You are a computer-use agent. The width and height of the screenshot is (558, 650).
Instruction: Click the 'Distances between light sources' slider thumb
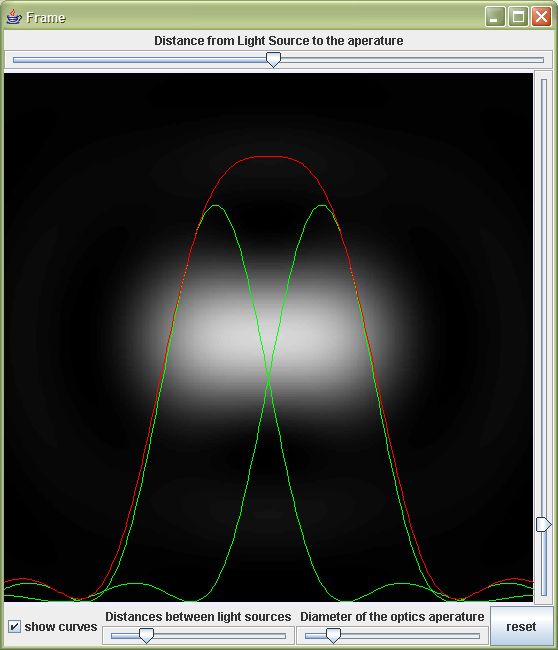[x=146, y=635]
